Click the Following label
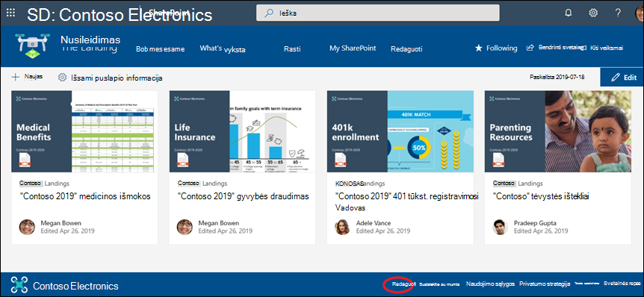644x297 pixels. pos(502,48)
